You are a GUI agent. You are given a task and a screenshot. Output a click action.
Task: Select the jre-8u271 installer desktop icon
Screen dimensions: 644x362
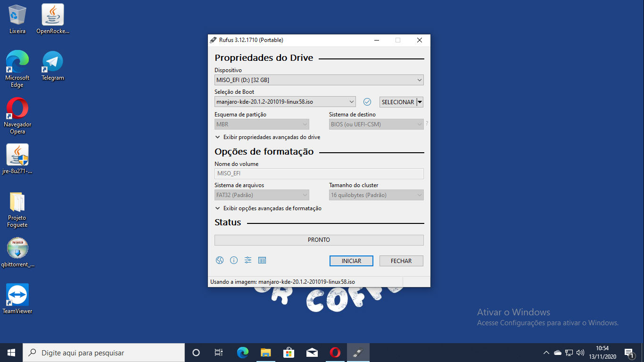(x=17, y=159)
